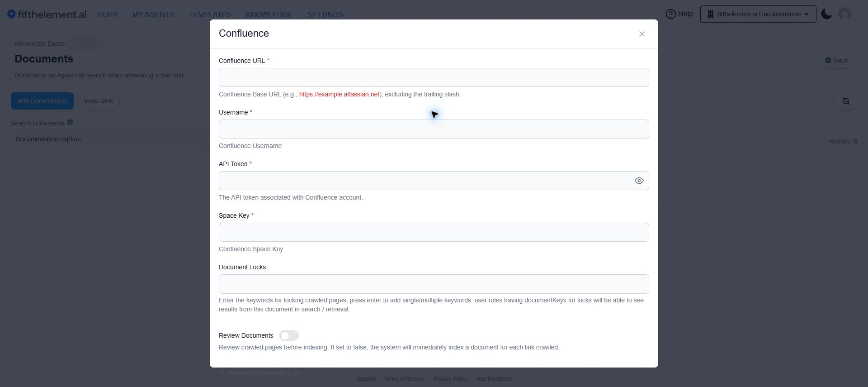Click the Document Locks keyword field
This screenshot has height=387, width=868.
pos(434,284)
